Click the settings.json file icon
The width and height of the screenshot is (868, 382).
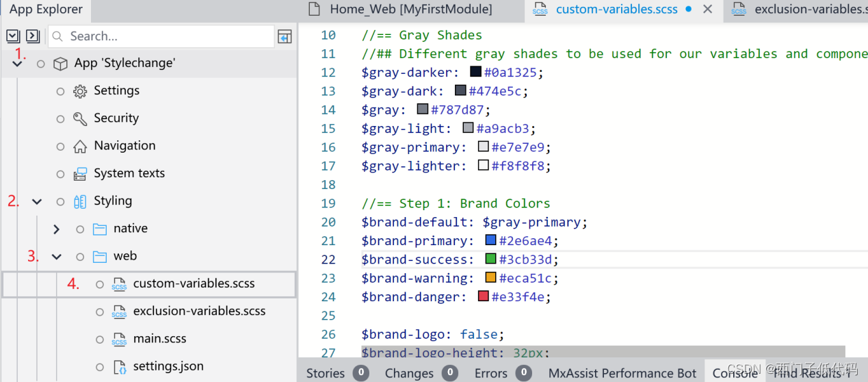119,366
